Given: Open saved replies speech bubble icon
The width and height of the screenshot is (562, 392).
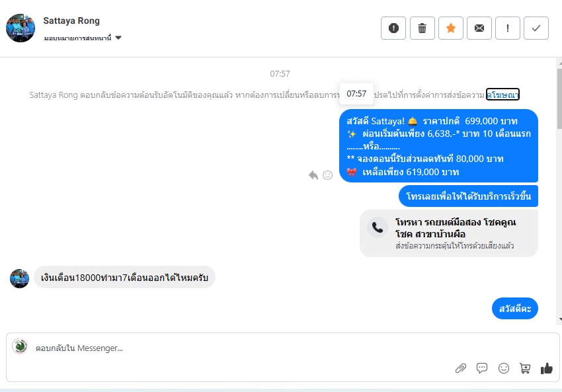Looking at the screenshot, I should coord(482,368).
